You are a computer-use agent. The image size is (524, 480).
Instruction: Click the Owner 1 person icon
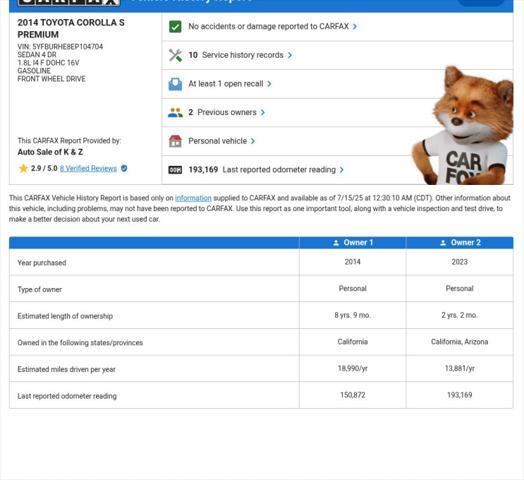tap(336, 243)
